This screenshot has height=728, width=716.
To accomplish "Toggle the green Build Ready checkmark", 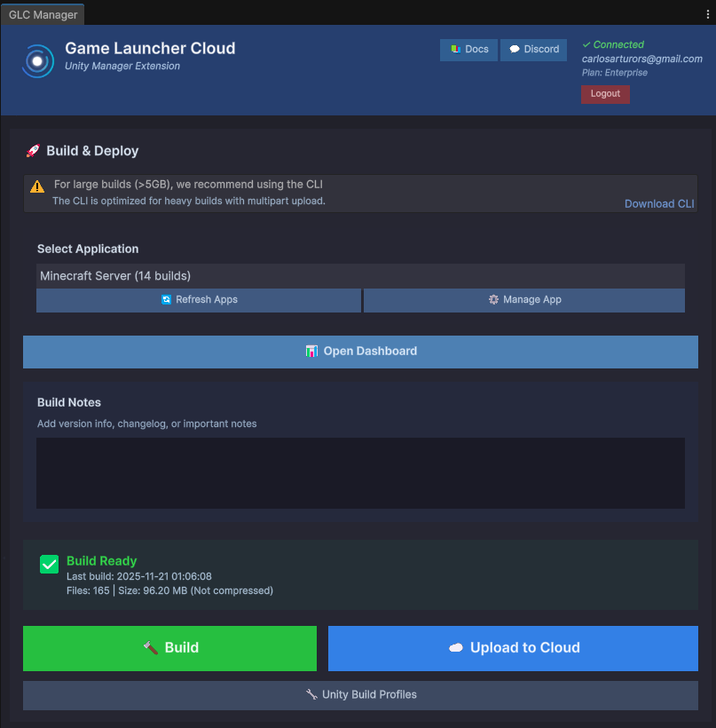I will pyautogui.click(x=50, y=565).
